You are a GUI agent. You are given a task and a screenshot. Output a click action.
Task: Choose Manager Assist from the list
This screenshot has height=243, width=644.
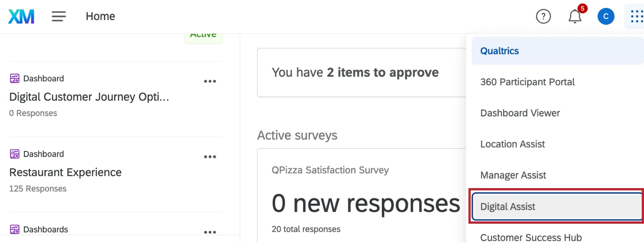point(513,175)
